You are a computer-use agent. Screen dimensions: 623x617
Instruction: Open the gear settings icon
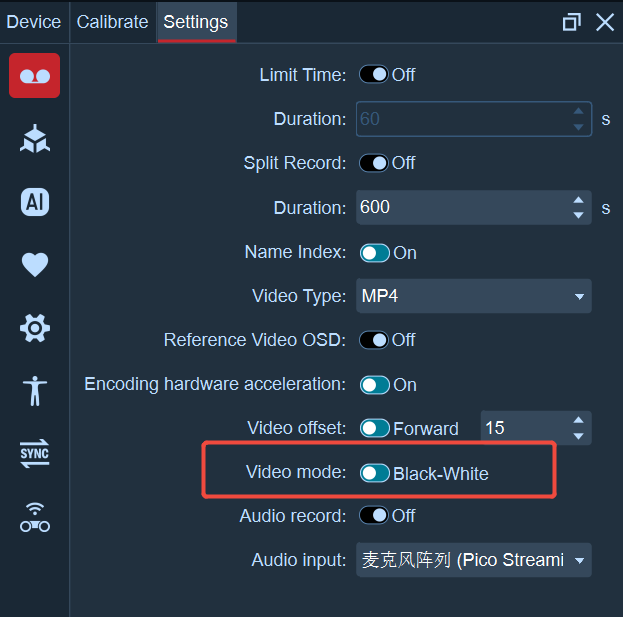click(35, 328)
